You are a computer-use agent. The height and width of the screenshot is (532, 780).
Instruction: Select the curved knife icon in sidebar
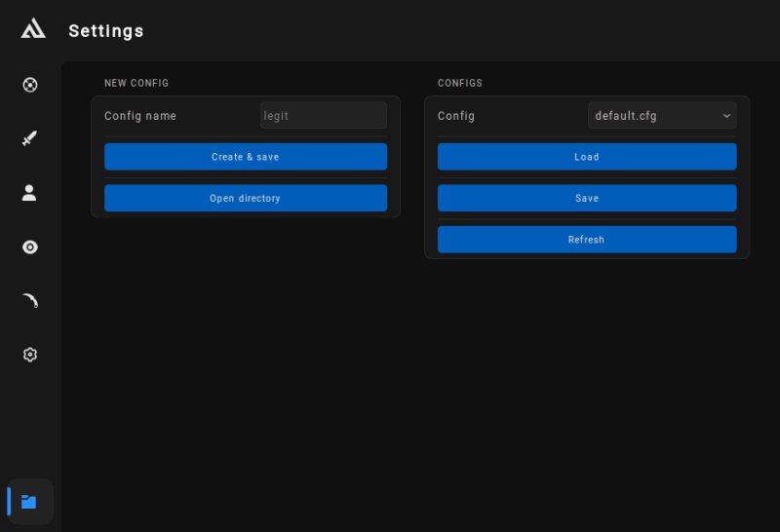point(30,301)
